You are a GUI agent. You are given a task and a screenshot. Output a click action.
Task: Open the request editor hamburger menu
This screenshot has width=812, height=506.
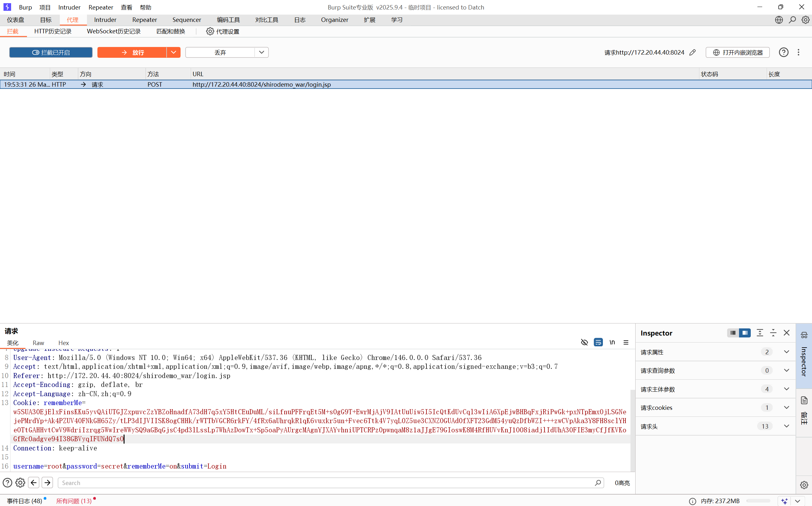(x=626, y=342)
